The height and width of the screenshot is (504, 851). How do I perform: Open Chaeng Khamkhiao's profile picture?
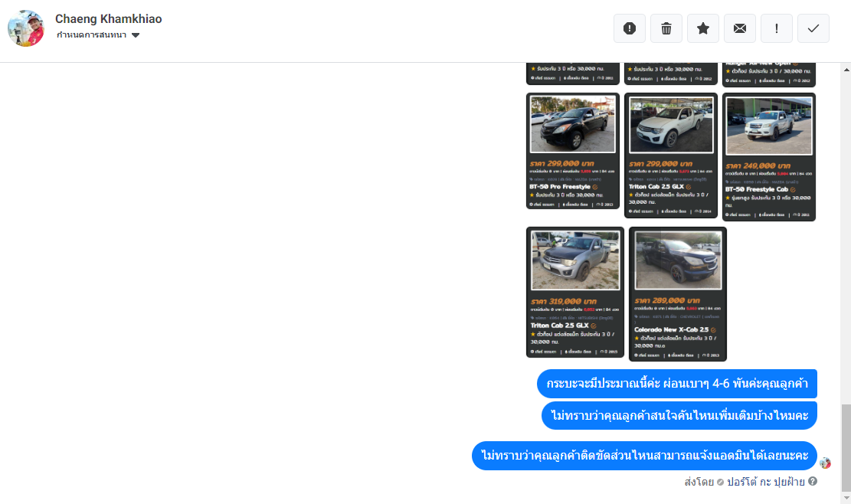pyautogui.click(x=25, y=28)
